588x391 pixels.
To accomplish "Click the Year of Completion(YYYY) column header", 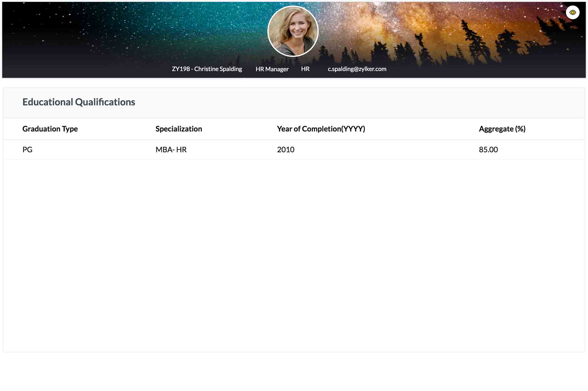I will pyautogui.click(x=321, y=129).
